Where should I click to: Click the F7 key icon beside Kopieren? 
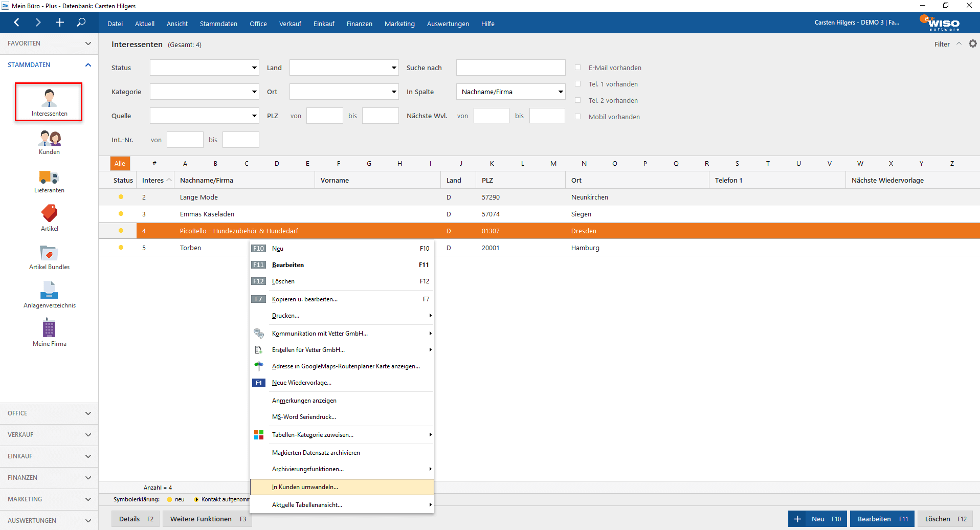[x=259, y=299]
